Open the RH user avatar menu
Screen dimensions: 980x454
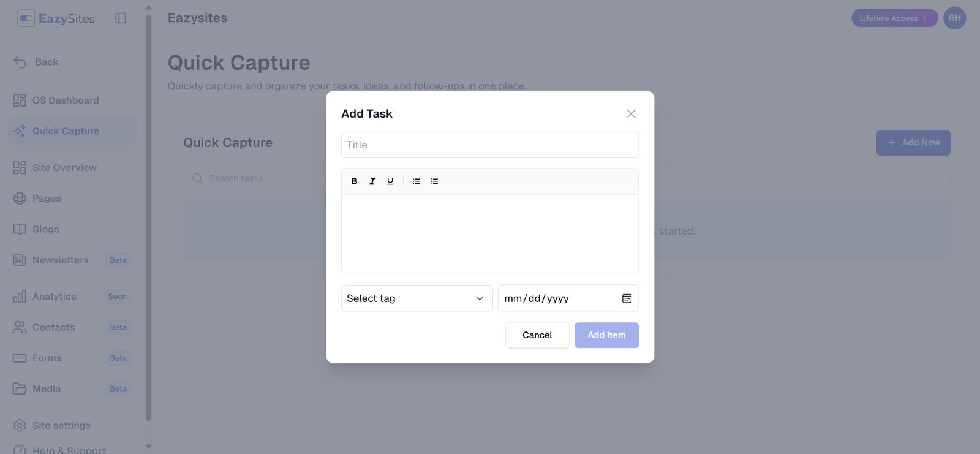[x=954, y=18]
